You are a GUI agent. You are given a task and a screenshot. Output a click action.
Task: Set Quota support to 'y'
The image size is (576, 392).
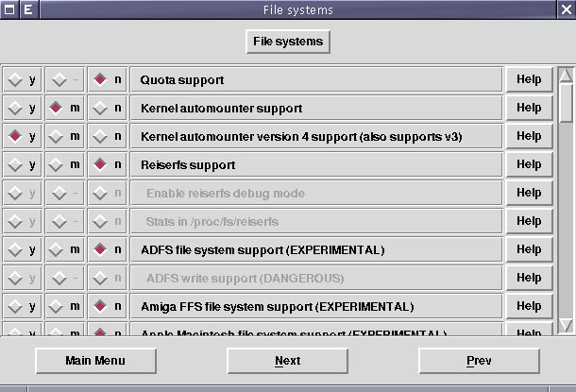[15, 80]
